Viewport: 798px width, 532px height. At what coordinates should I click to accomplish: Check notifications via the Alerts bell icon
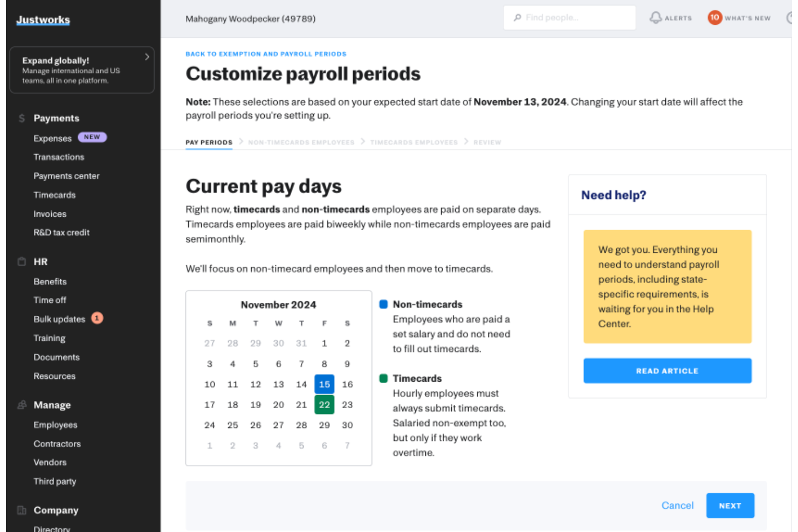[656, 17]
